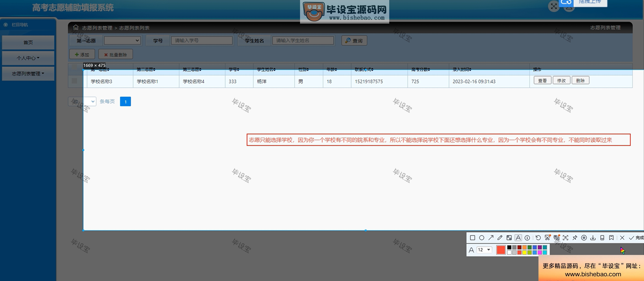The height and width of the screenshot is (281, 644).
Task: Open 首页 in the sidebar
Action: [x=28, y=42]
